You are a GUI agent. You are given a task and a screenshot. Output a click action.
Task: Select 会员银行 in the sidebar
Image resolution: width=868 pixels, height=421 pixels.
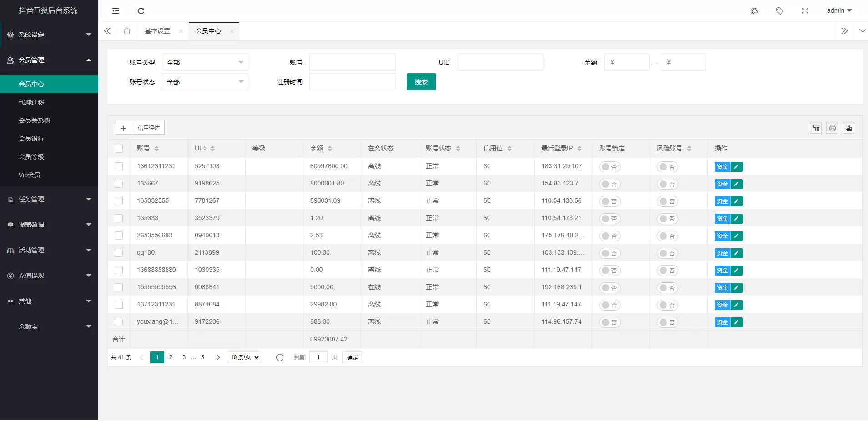click(x=31, y=139)
